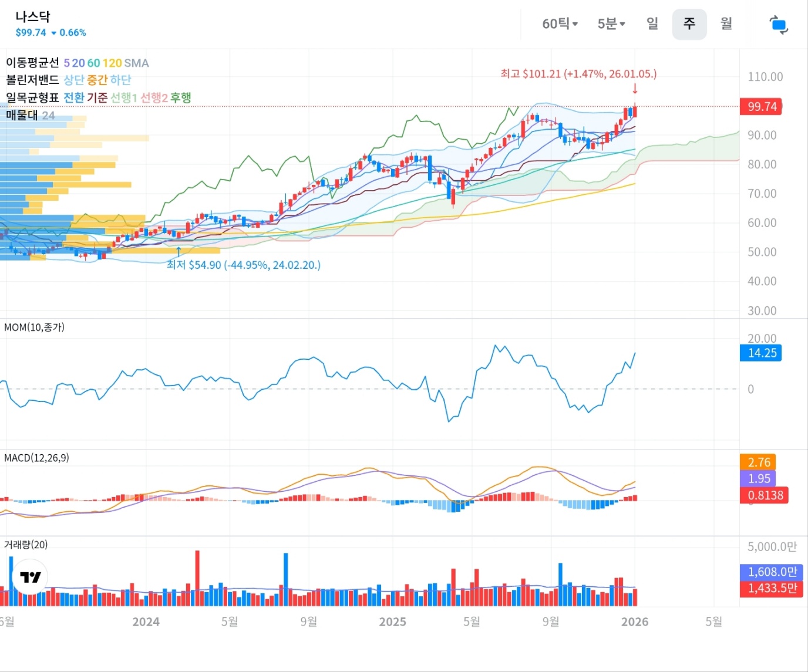
Task: Click the red arrow marking the high
Action: tap(635, 89)
